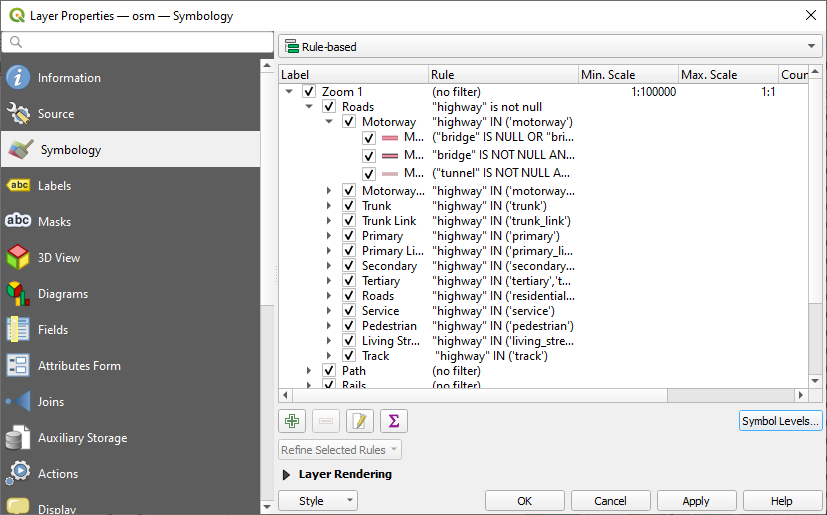Add a rule with green plus button
827x515 pixels.
[x=292, y=421]
